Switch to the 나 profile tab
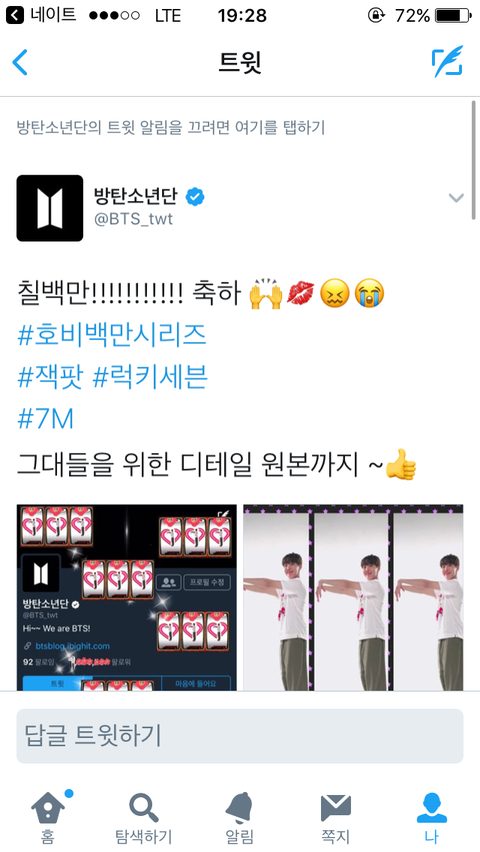 click(432, 817)
